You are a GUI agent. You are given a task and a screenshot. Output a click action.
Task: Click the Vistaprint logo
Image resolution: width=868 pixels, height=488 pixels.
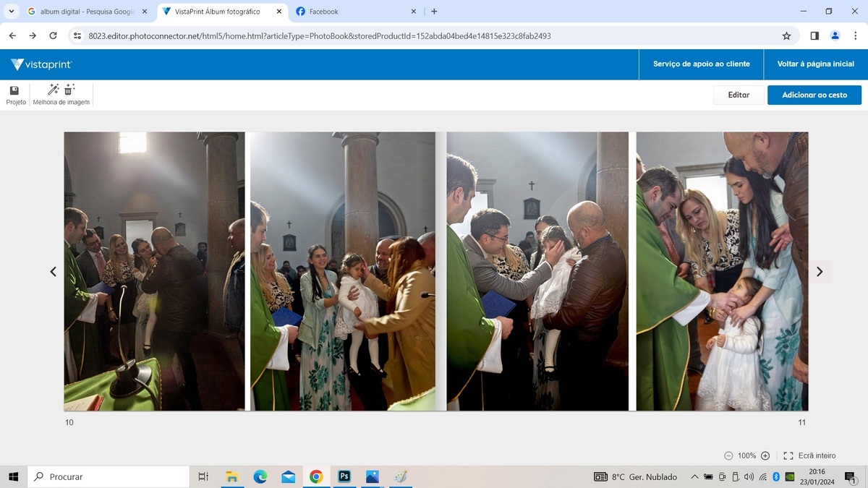[42, 64]
